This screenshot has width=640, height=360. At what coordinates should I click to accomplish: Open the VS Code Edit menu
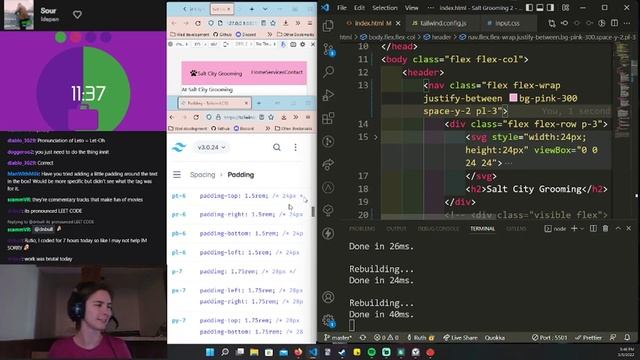click(x=359, y=7)
